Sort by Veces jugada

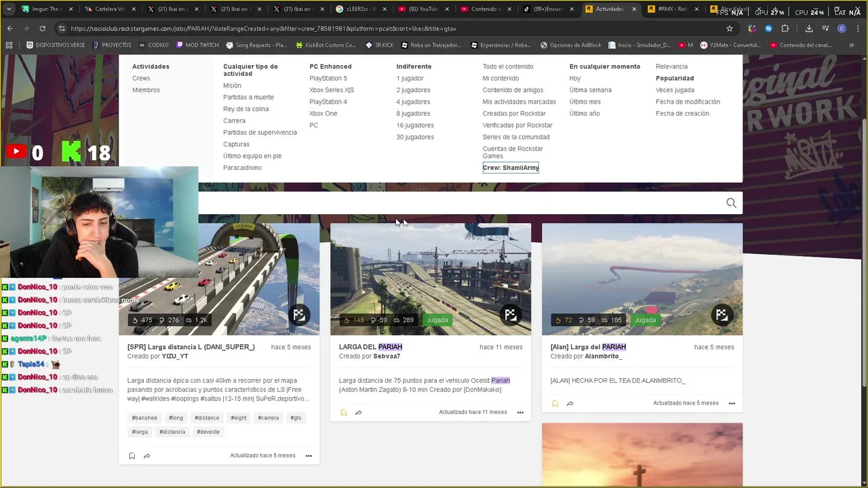tap(675, 90)
